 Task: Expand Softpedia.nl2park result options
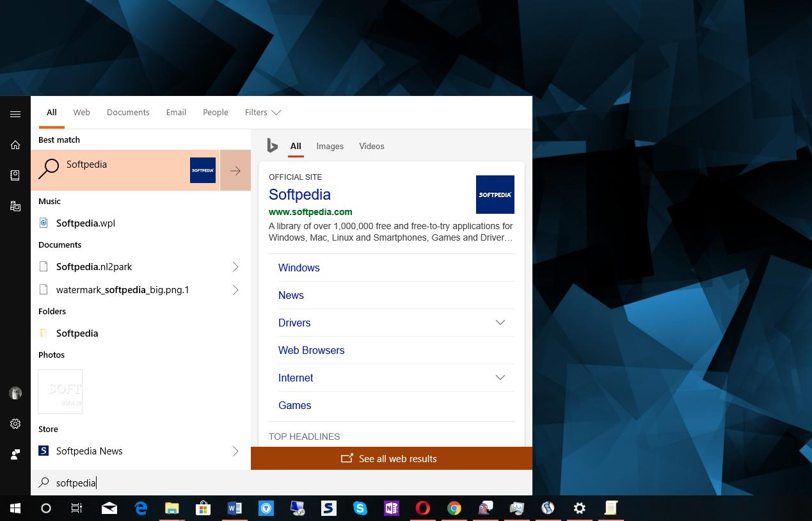[x=235, y=267]
